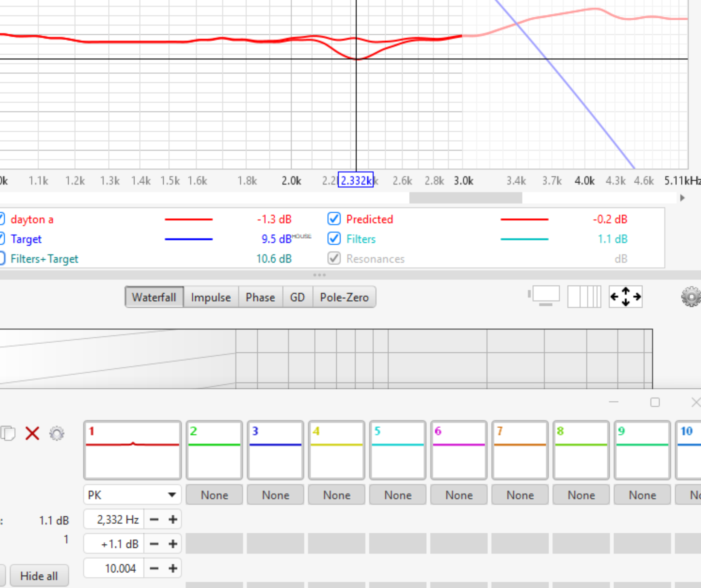This screenshot has width=701, height=588.
Task: Open the graph settings gear icon
Action: pos(691,297)
